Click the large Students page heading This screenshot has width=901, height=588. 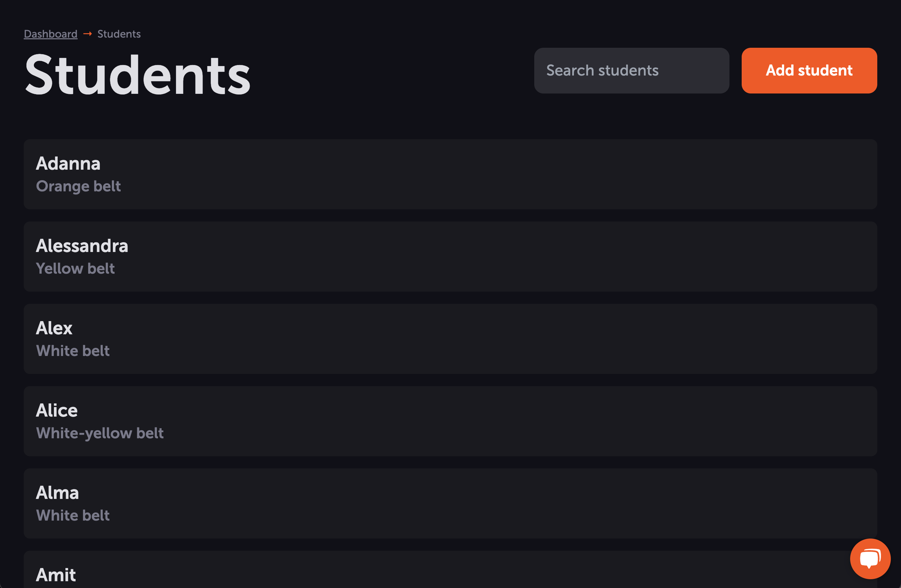click(137, 75)
